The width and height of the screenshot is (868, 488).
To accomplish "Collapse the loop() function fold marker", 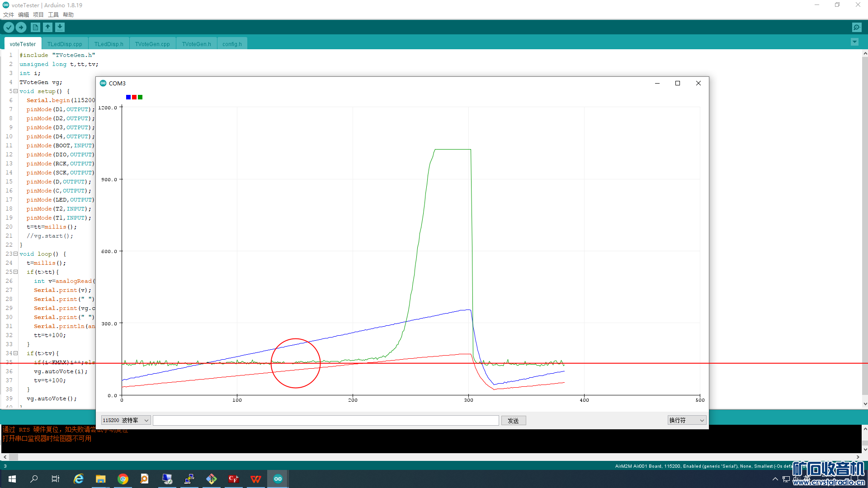I will coord(15,254).
